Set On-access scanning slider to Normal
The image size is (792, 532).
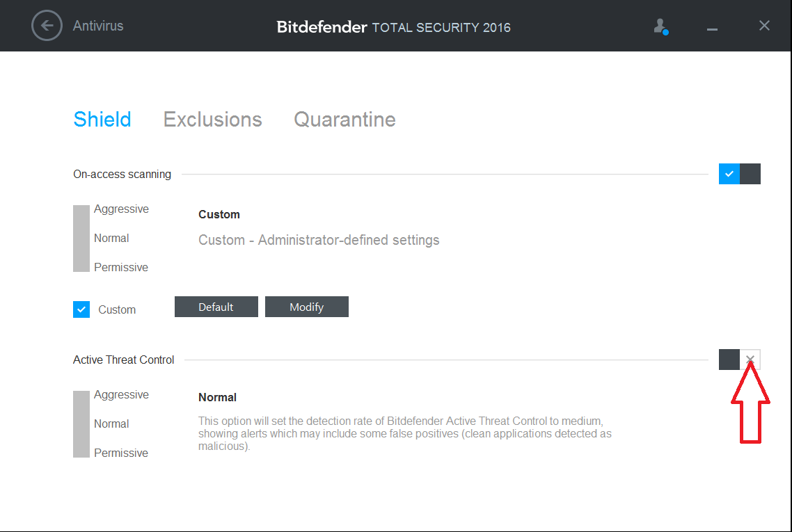point(111,239)
